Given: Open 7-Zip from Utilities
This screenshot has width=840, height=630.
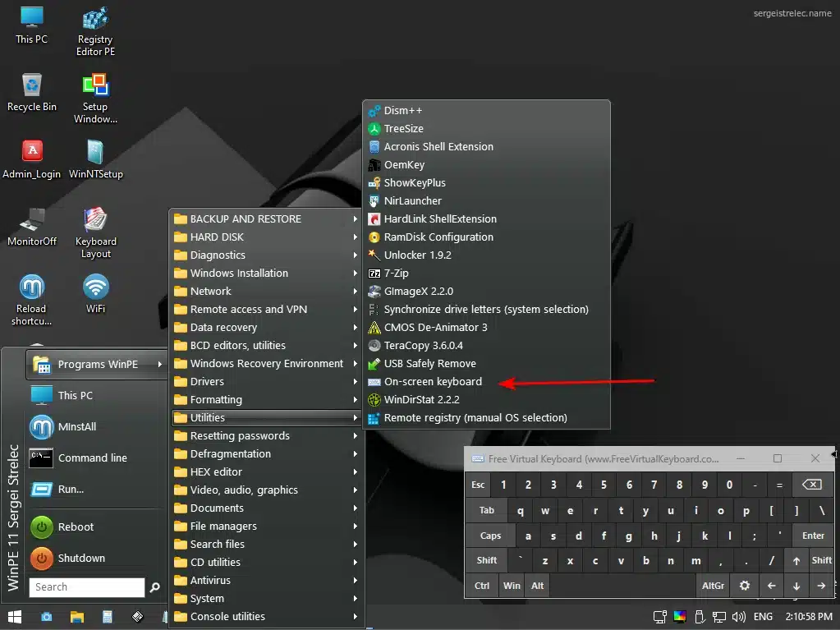Looking at the screenshot, I should [486, 274].
